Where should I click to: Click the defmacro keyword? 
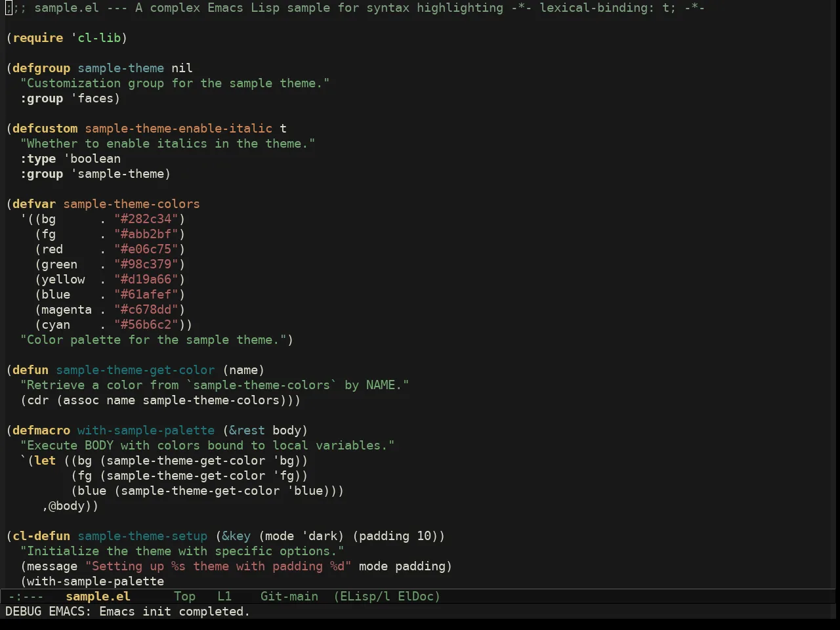coord(41,430)
